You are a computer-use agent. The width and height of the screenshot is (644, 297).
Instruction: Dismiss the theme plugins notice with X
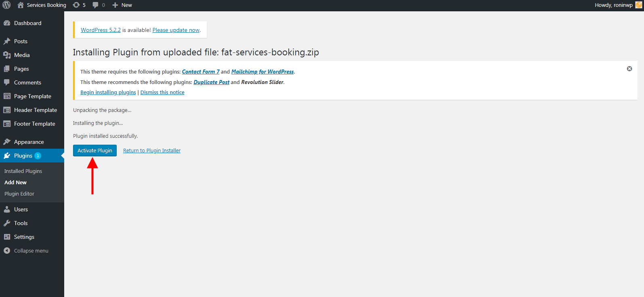629,69
